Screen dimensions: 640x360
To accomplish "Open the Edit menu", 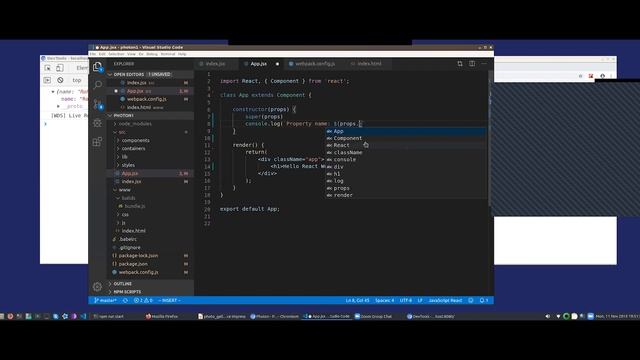I will 102,54.
